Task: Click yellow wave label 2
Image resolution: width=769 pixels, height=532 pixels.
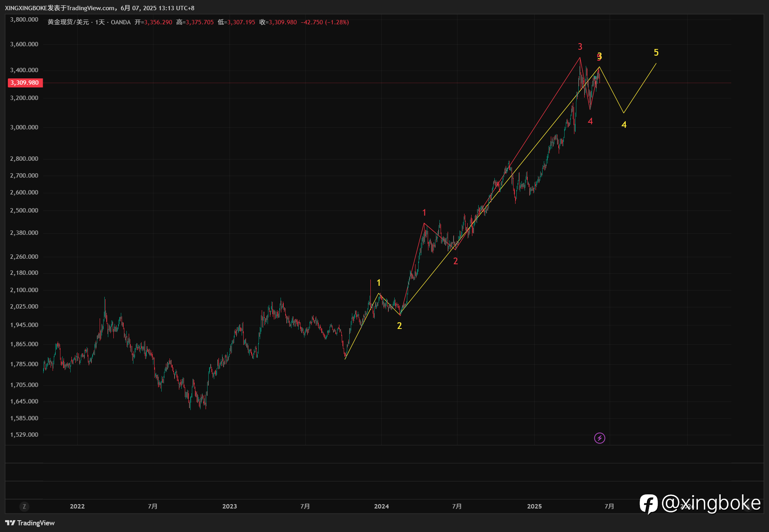Action: coord(399,326)
